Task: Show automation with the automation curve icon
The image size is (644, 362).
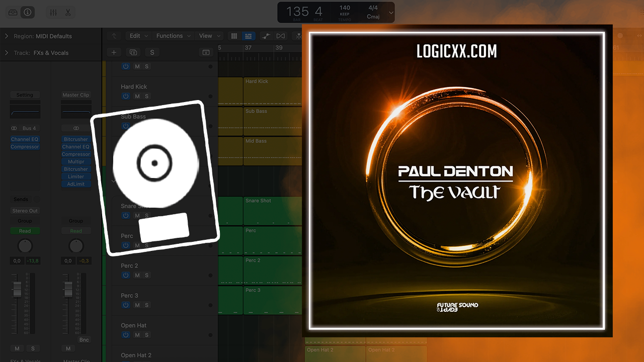Action: pyautogui.click(x=265, y=36)
